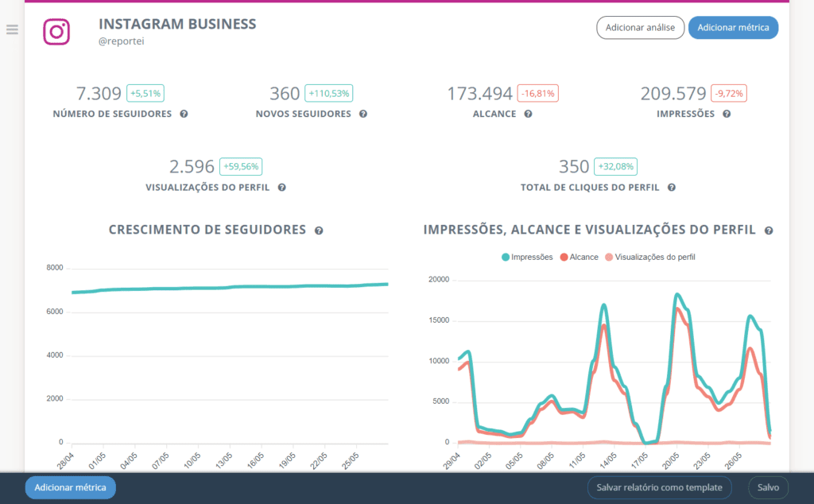
Task: Click help icon beside Crescimento de Seguidores
Action: [x=319, y=231]
